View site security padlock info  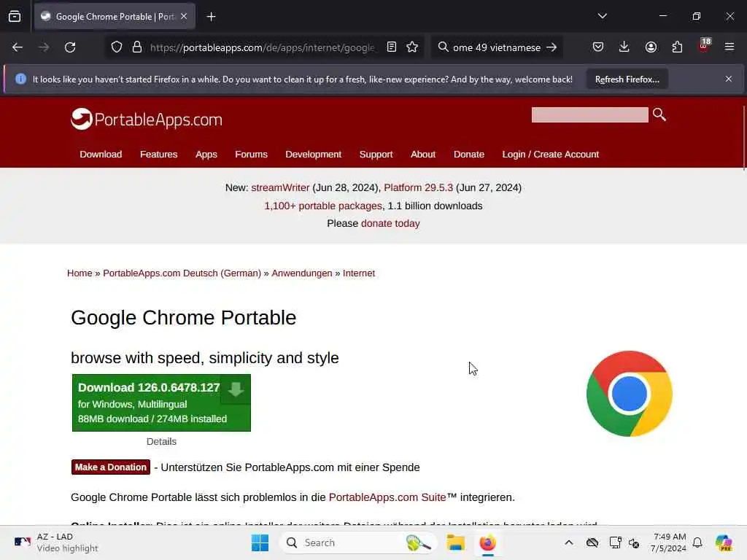137,47
